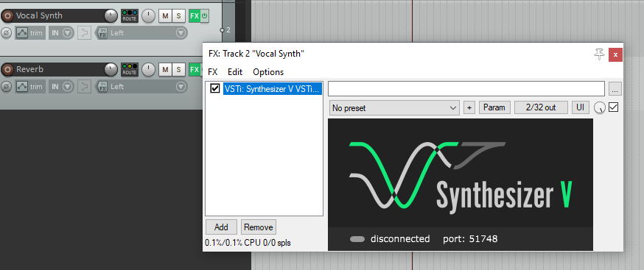Open trim envelope on Reverb track
644x270 pixels.
click(x=30, y=87)
